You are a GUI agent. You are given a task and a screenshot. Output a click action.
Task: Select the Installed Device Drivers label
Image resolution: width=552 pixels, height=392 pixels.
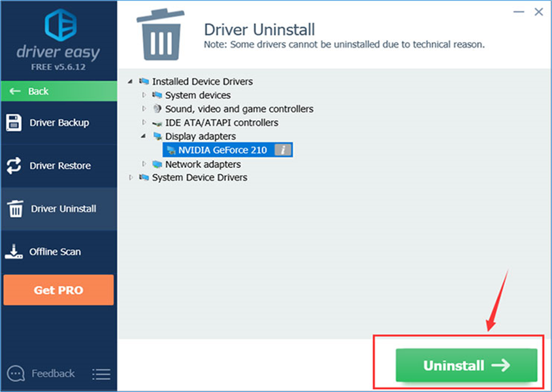click(203, 82)
